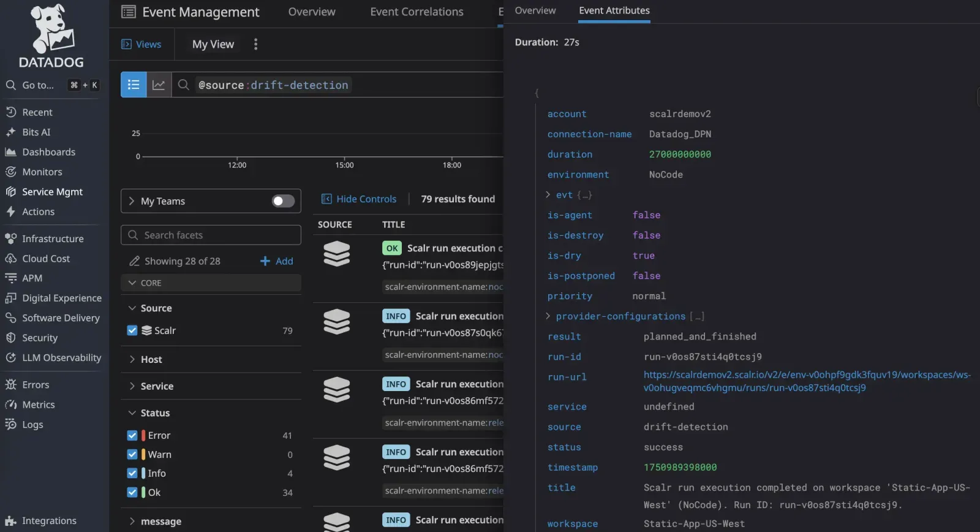Open the run-url Scalr link
Viewport: 980px width, 532px height.
coord(806,381)
